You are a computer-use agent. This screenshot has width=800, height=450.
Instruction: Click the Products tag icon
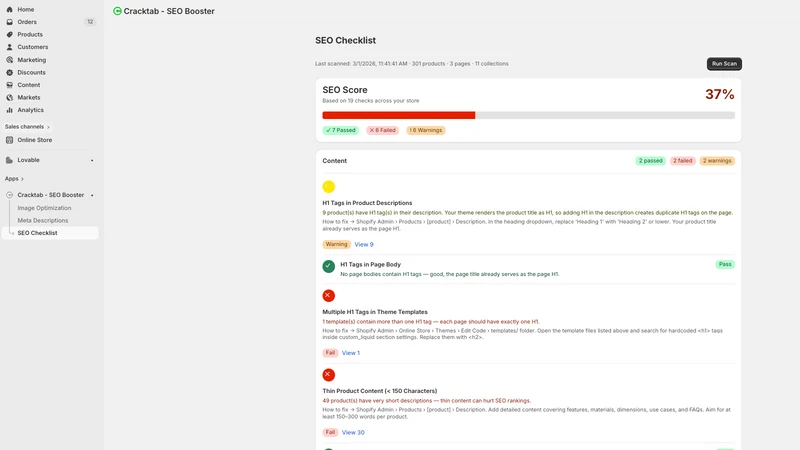(9, 34)
